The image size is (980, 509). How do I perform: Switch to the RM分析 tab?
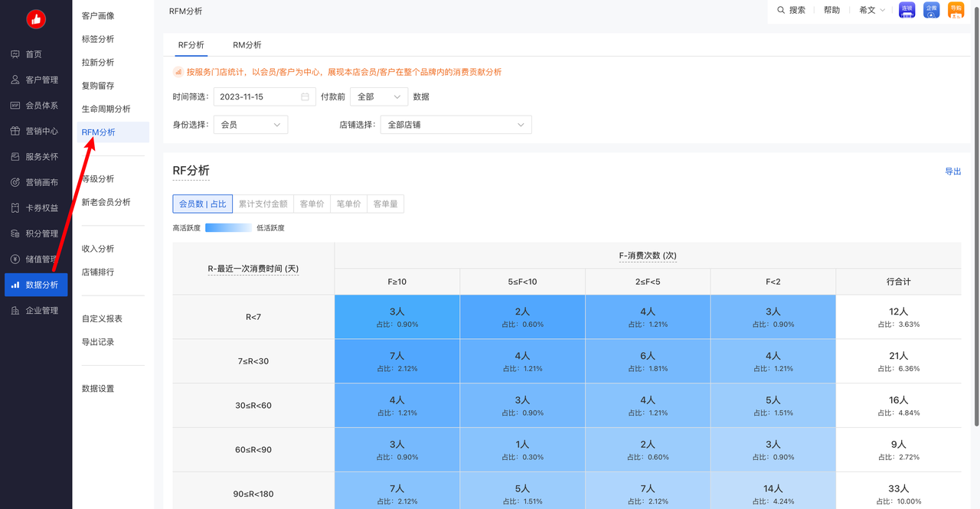click(247, 45)
